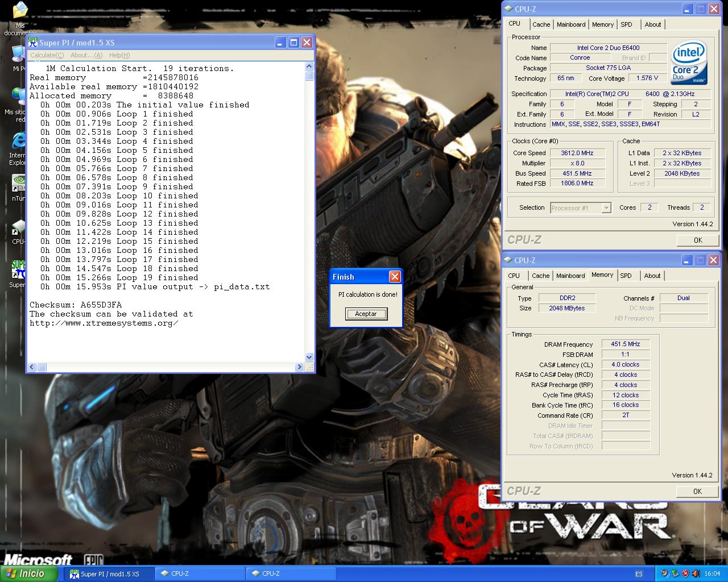The height and width of the screenshot is (582, 728).
Task: Click the CPU-Z icon in the upper window's title bar
Action: [508, 9]
